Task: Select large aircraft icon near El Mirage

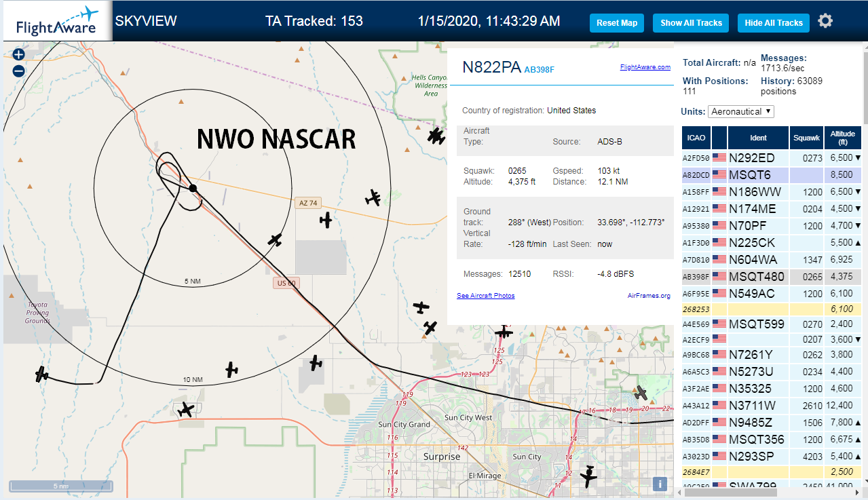Action: pos(588,477)
